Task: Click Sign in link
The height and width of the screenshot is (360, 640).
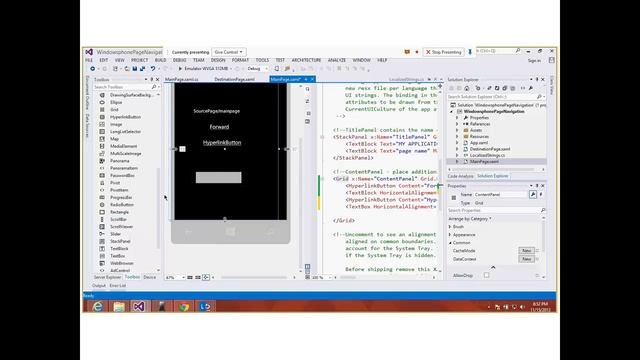Action: click(534, 60)
